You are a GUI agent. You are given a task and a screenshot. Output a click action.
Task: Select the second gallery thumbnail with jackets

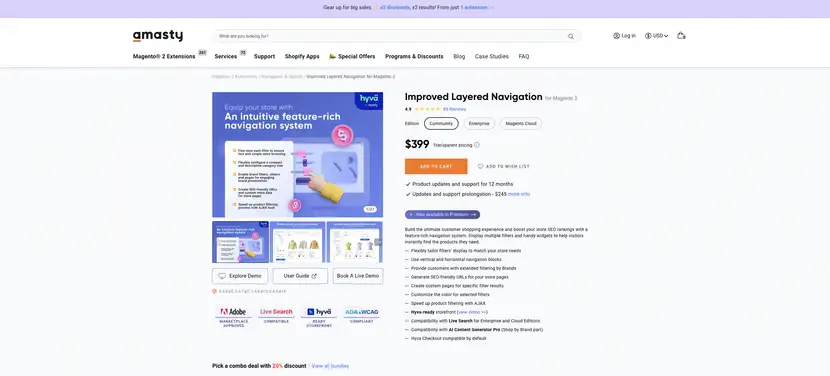pos(297,242)
